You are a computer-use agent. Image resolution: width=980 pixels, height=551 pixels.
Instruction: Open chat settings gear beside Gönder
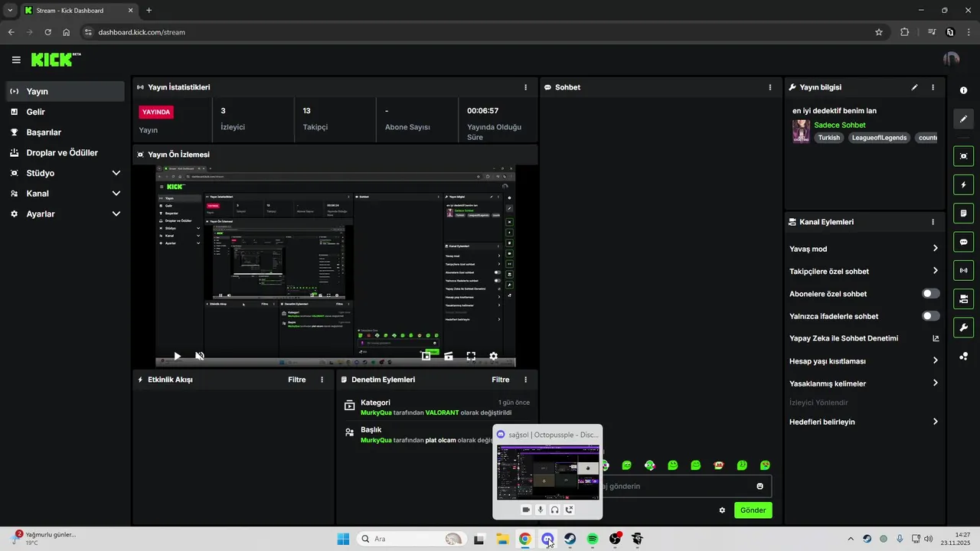point(722,510)
